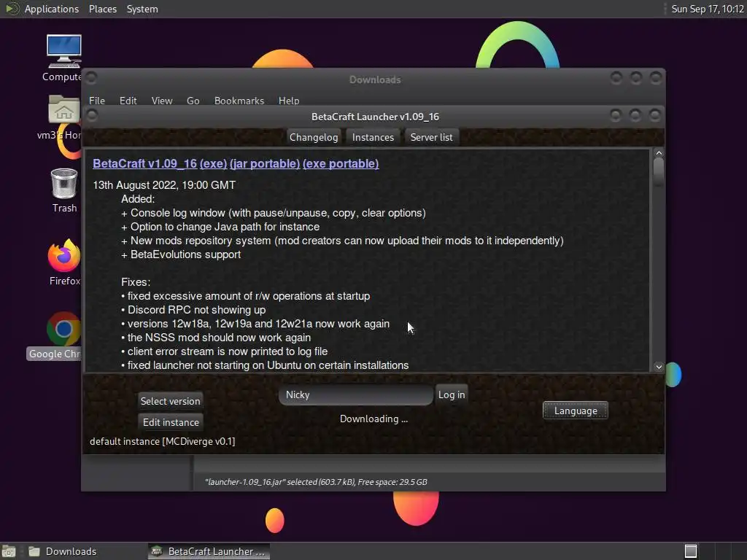Click the 'launcher-1.09_16.jar selected' status bar text

click(x=316, y=482)
